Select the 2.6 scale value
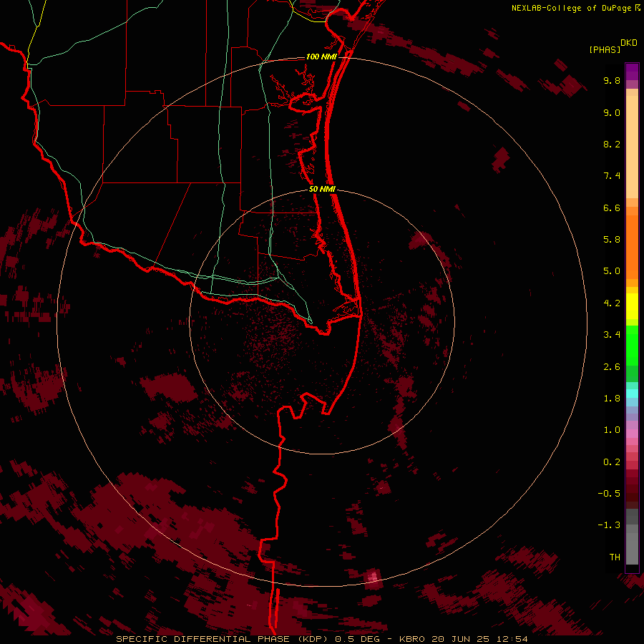 click(612, 367)
